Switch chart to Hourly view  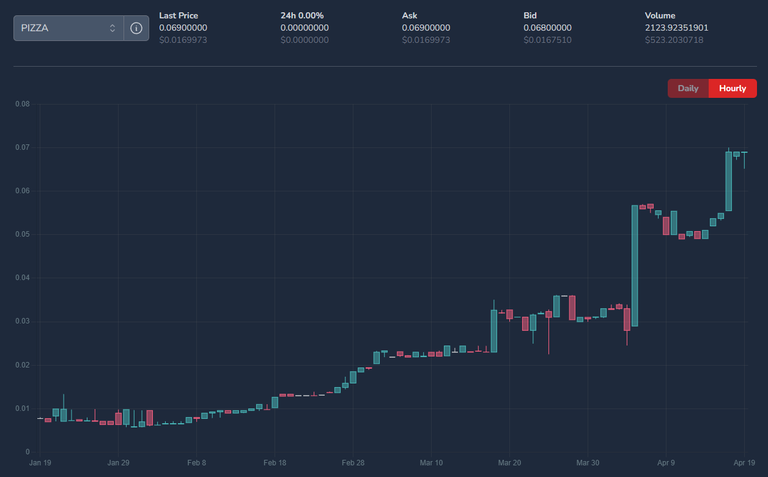point(732,88)
